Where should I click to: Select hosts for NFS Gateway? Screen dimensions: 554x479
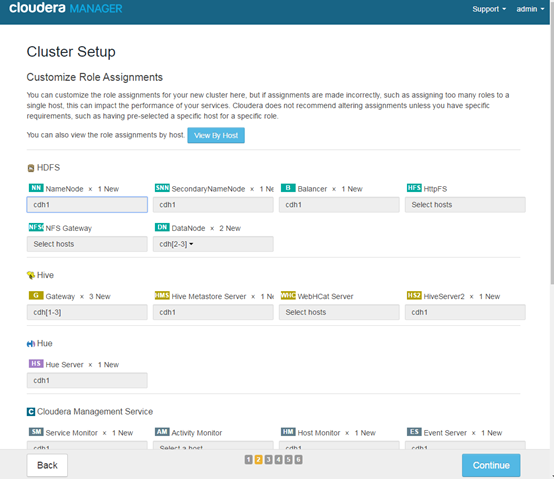[87, 244]
